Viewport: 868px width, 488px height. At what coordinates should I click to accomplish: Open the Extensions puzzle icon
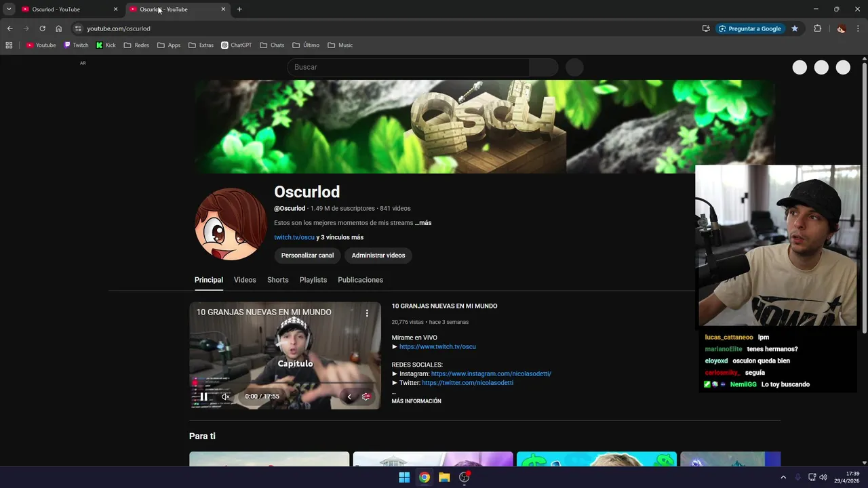[x=817, y=28]
